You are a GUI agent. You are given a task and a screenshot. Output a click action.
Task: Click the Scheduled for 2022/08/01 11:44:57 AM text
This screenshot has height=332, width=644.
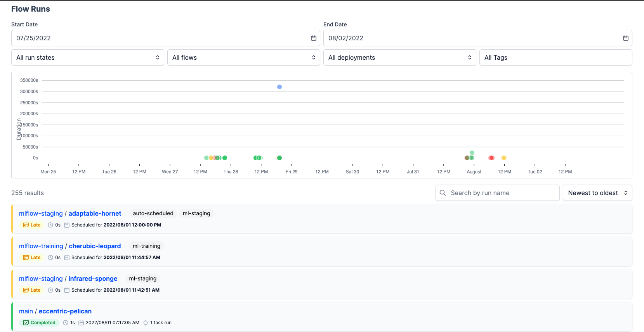(x=116, y=258)
